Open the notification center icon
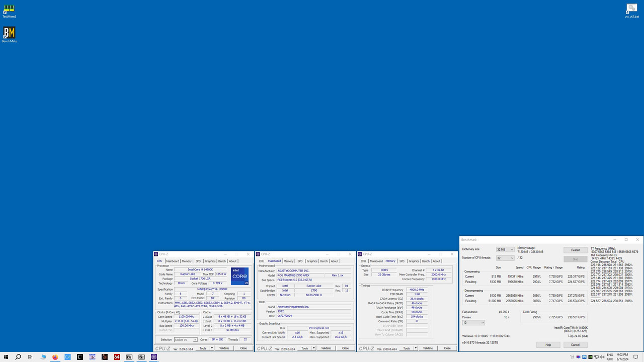This screenshot has height=362, width=644. coord(635,357)
